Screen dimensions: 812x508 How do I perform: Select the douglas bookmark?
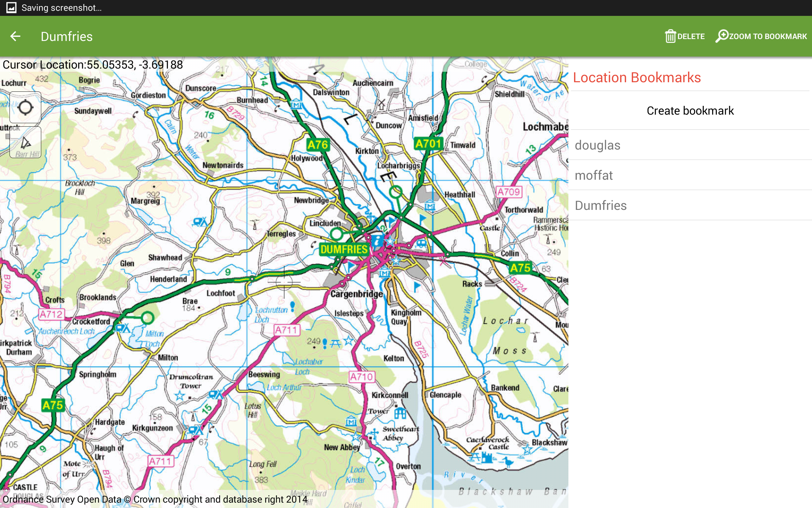coord(690,145)
